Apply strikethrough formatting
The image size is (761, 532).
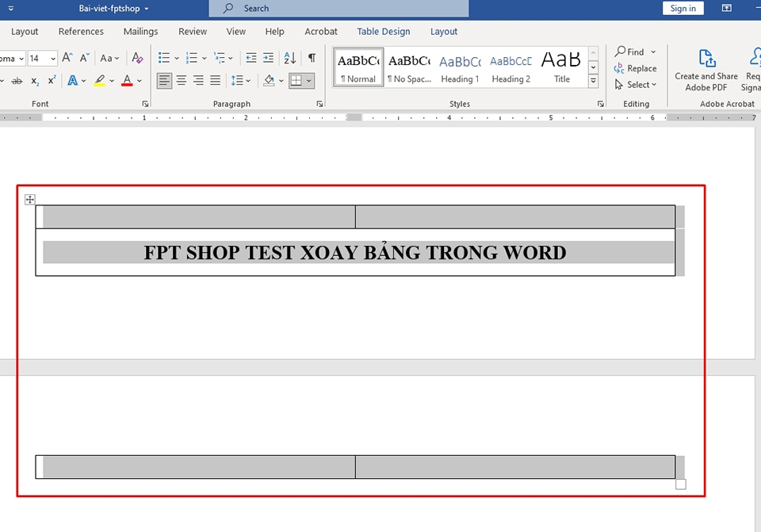click(18, 80)
